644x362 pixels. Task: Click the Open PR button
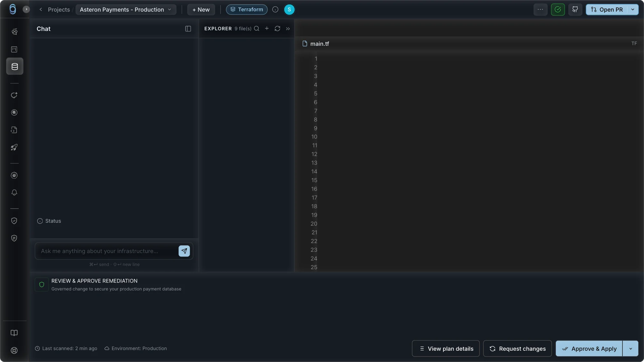607,10
